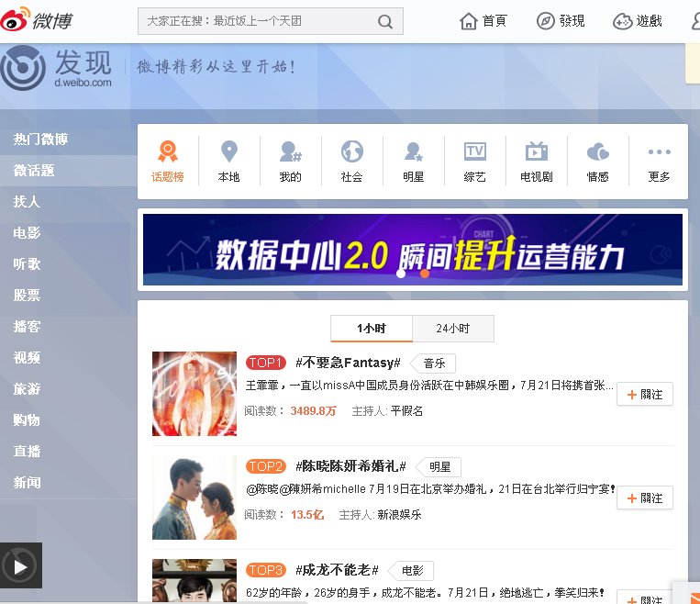Click description starting with @陈晓
The height and width of the screenshot is (604, 700).
coord(431,488)
